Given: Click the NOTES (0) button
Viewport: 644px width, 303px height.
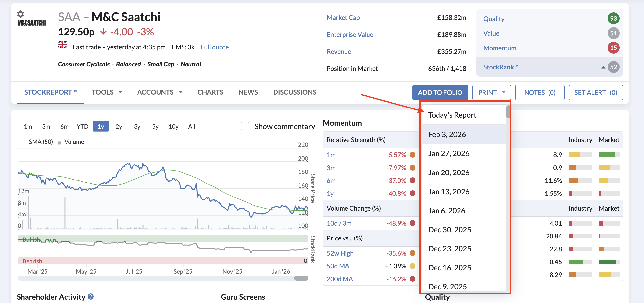Looking at the screenshot, I should pyautogui.click(x=540, y=92).
